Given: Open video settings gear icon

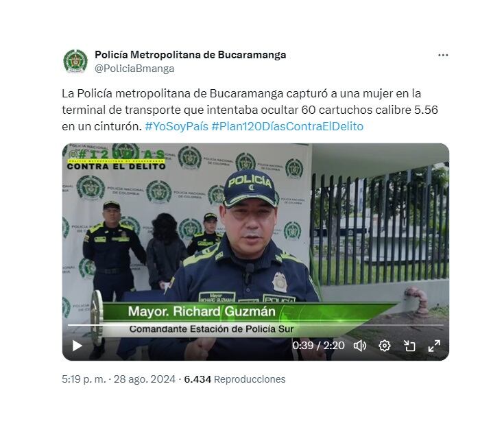Looking at the screenshot, I should [x=385, y=346].
